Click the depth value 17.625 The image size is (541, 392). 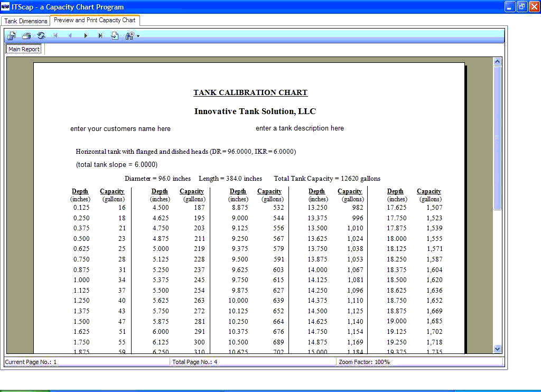[x=396, y=208]
